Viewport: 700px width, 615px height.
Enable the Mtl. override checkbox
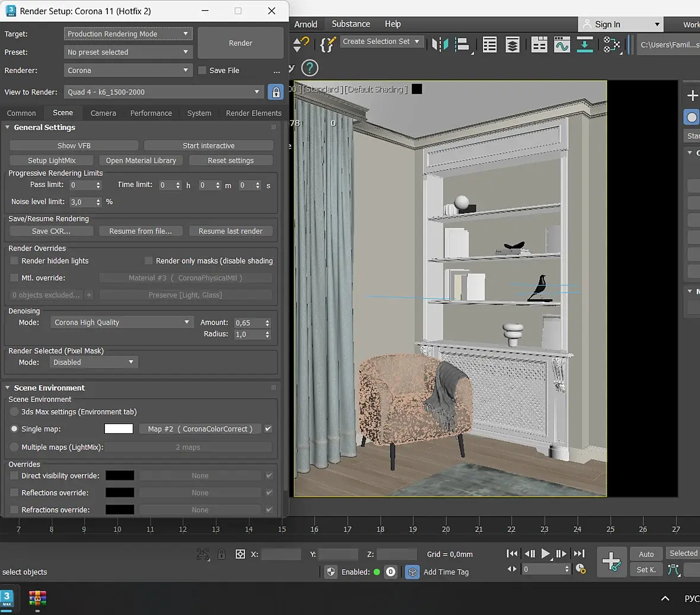[x=14, y=278]
